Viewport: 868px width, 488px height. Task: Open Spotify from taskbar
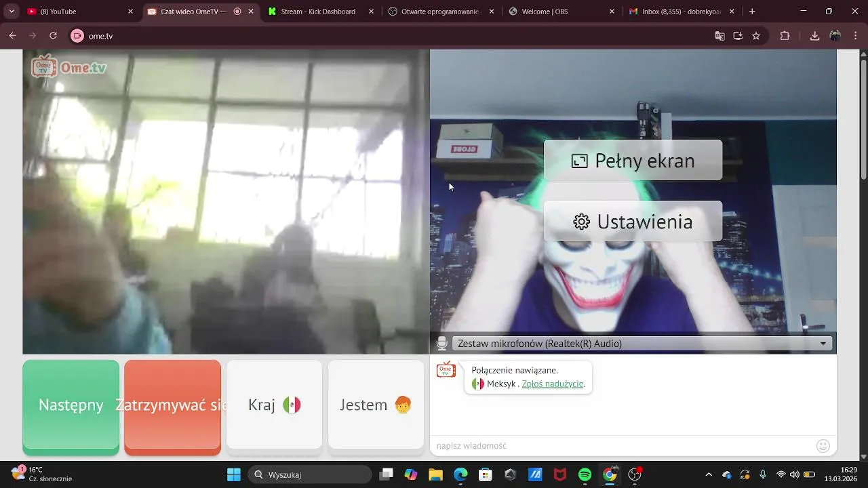pos(585,474)
